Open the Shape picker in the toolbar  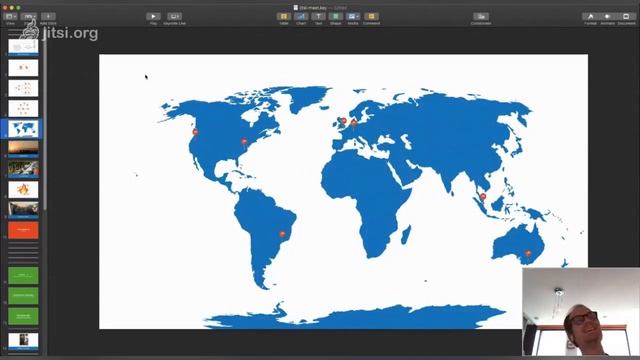pos(336,16)
